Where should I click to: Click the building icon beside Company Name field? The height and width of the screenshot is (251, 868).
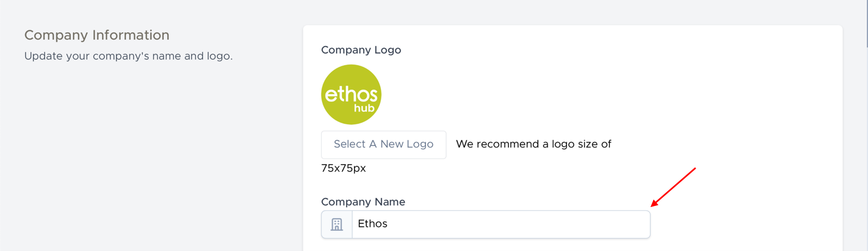(x=337, y=225)
